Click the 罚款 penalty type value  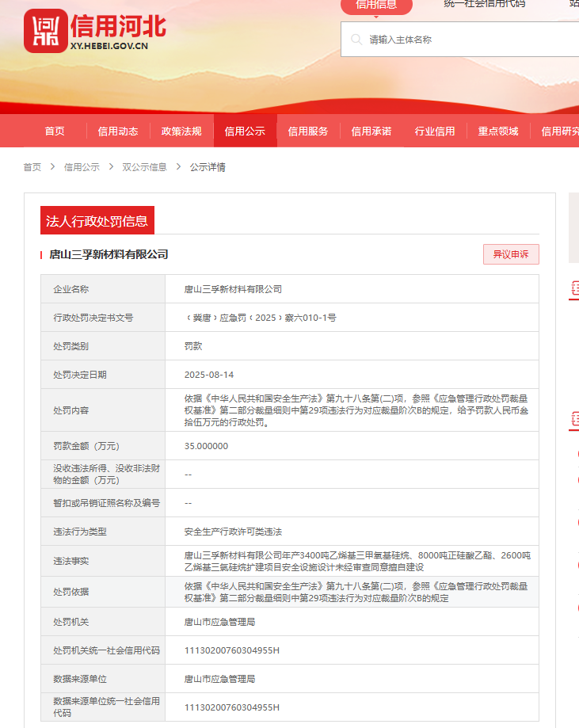coord(193,346)
